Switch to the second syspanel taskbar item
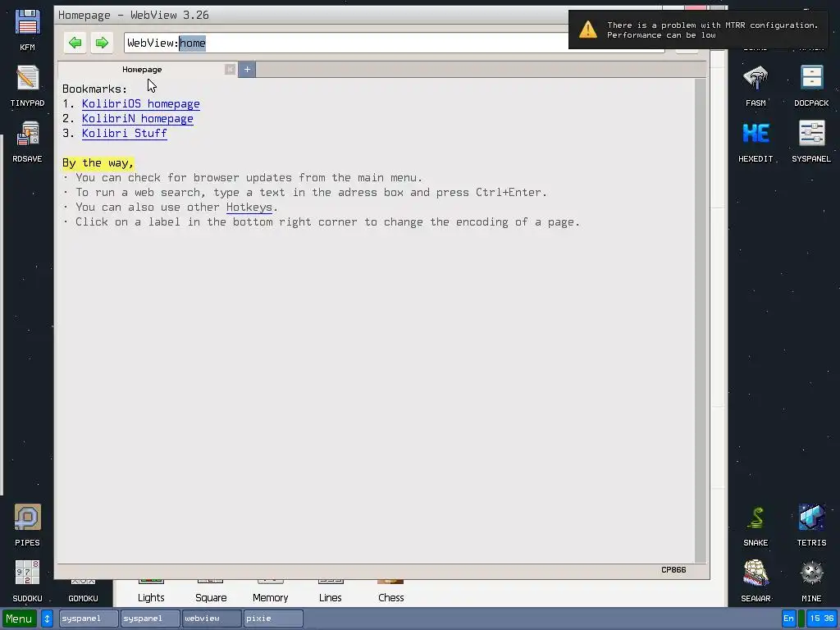The width and height of the screenshot is (840, 630). pos(150,619)
